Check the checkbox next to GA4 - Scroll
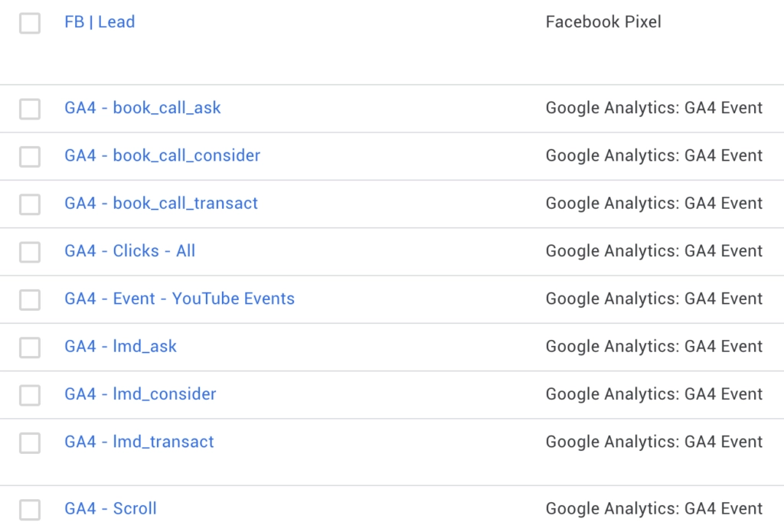Viewport: 784px width, 532px height. [29, 508]
